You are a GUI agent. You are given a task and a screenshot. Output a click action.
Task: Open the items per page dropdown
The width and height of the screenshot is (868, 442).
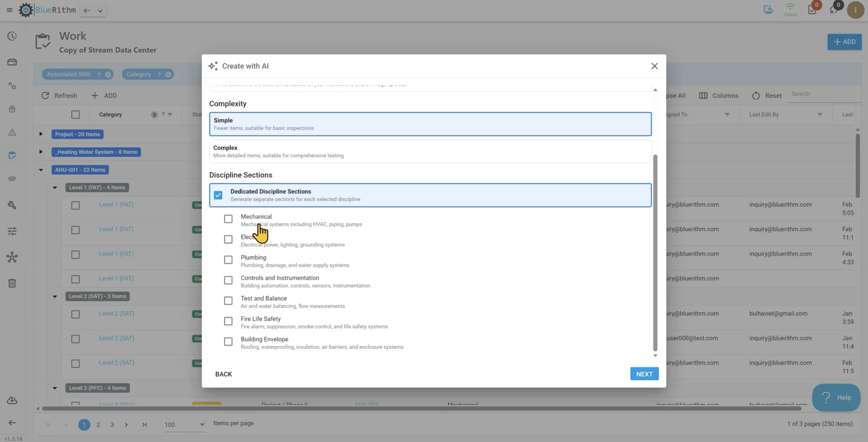[202, 425]
